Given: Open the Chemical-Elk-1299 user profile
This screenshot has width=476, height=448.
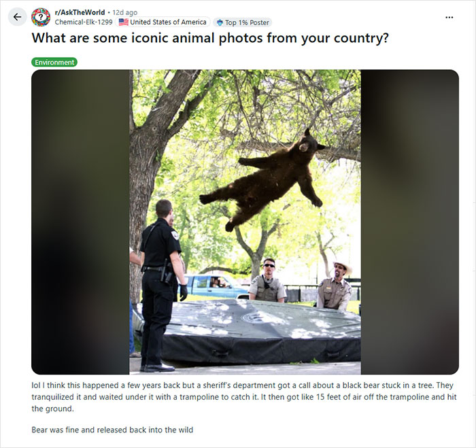Looking at the screenshot, I should point(84,22).
